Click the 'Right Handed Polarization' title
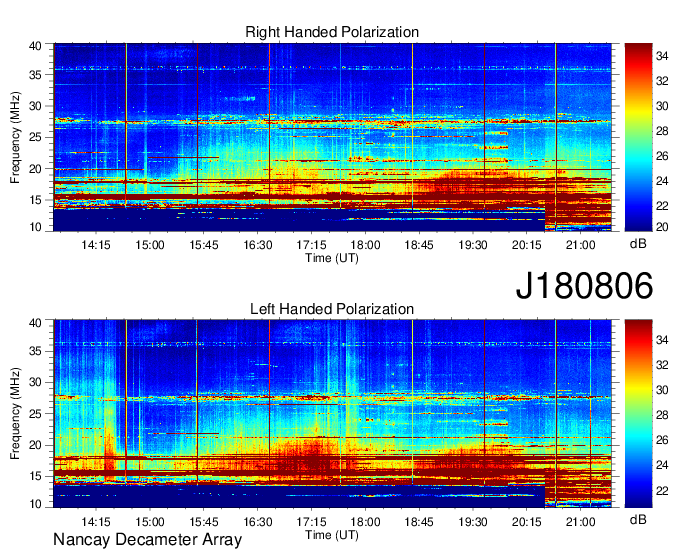This screenshot has height=552, width=680. pyautogui.click(x=332, y=32)
